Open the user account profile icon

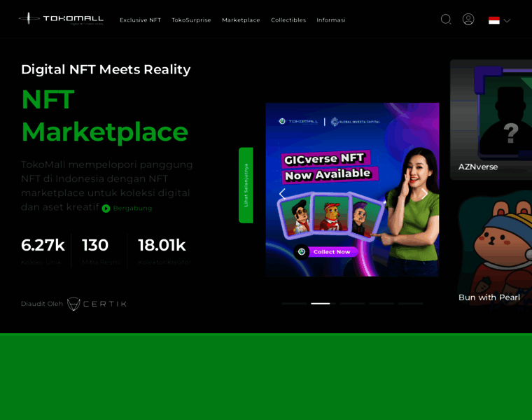pos(468,20)
